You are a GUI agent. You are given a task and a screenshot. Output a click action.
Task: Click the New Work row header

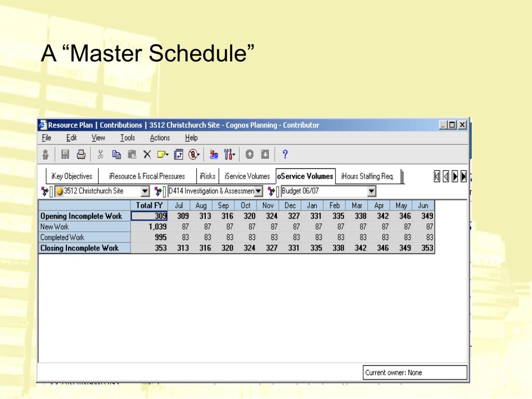[x=85, y=227]
